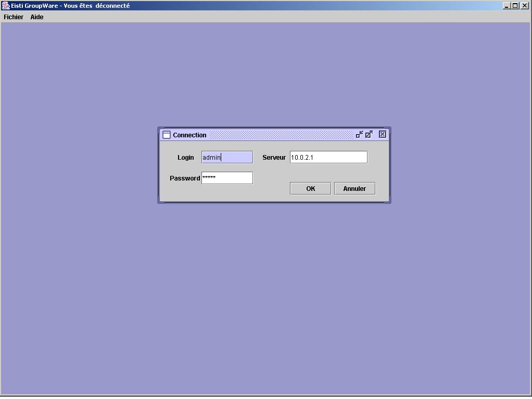Viewport: 532px width, 399px height.
Task: Click the Password label text
Action: click(185, 178)
